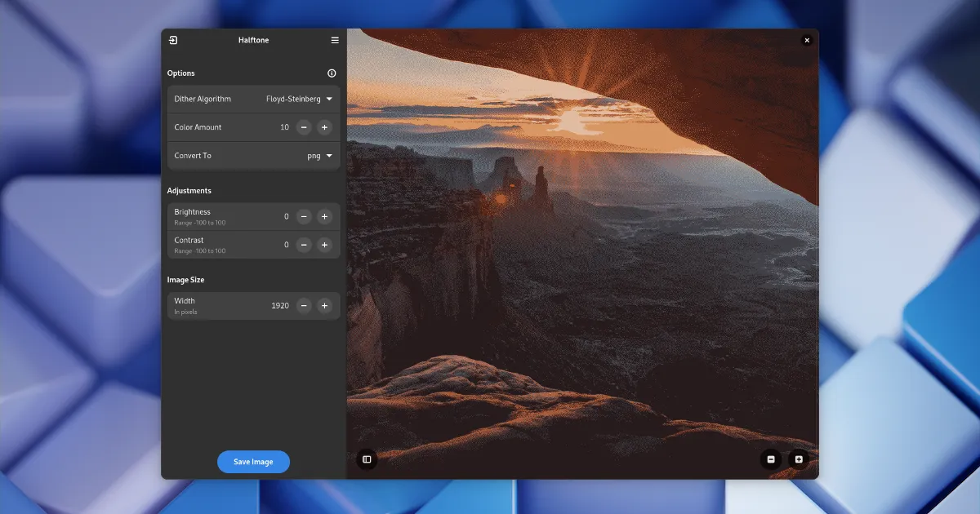
Task: Zoom out of the image preview
Action: pos(771,459)
